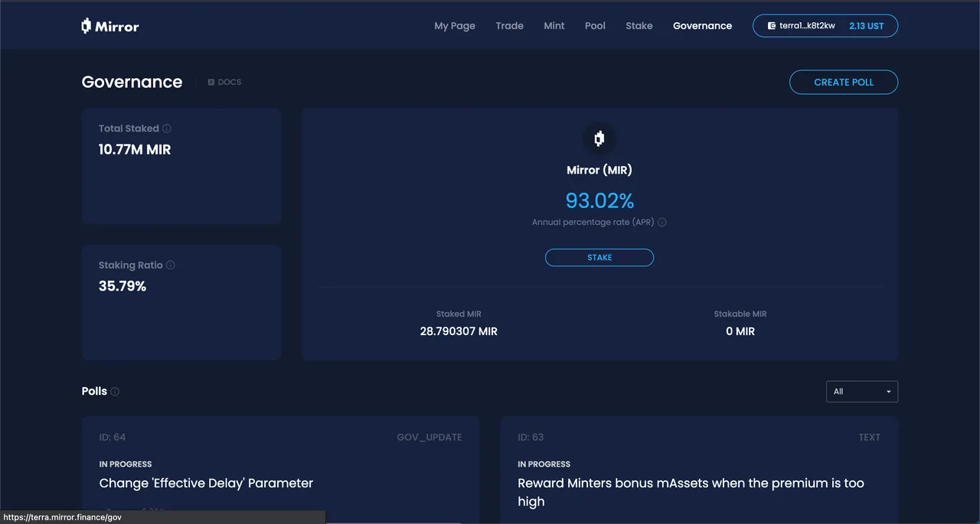Click the ID: 63 label
Viewport: 980px width, 524px height.
point(531,438)
